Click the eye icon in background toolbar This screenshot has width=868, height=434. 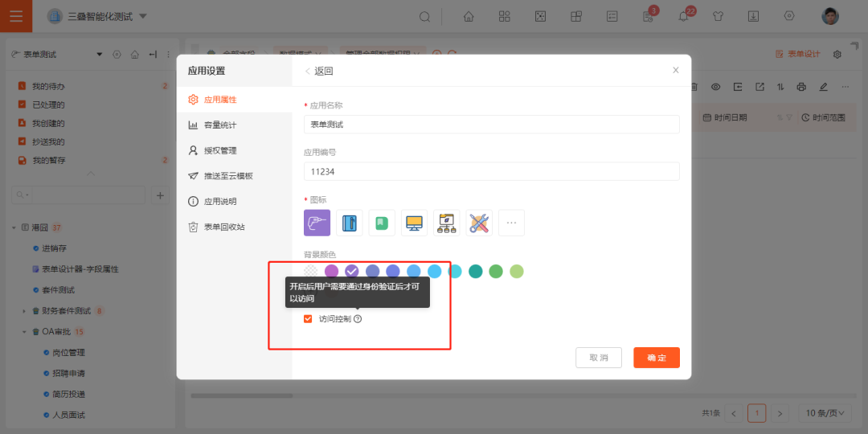716,87
